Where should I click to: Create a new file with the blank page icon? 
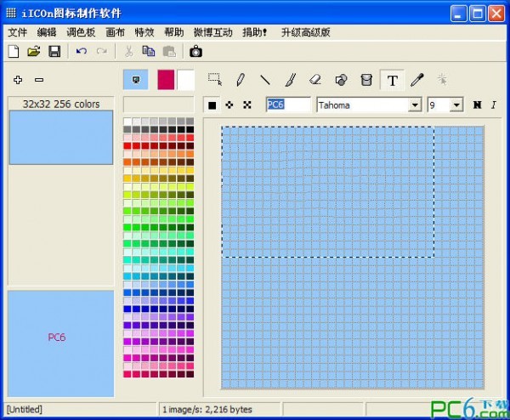coord(14,51)
